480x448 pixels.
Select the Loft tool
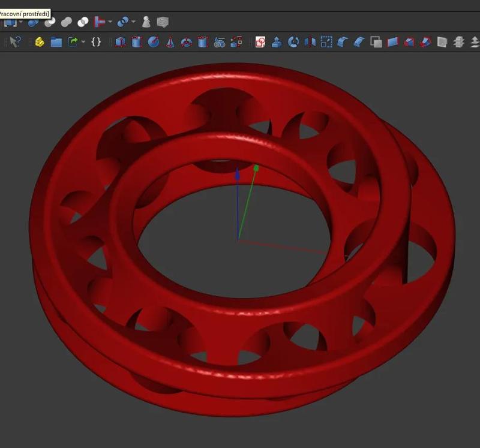click(x=409, y=42)
